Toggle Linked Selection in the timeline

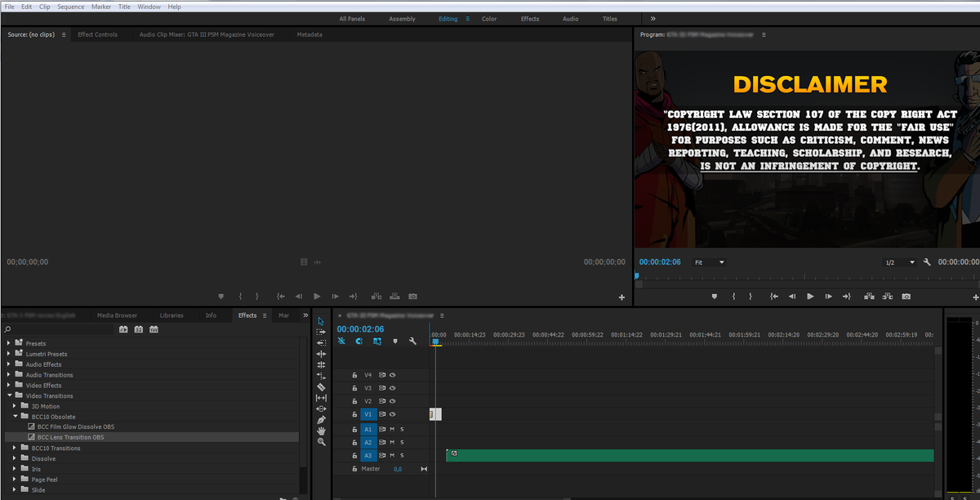[x=377, y=341]
